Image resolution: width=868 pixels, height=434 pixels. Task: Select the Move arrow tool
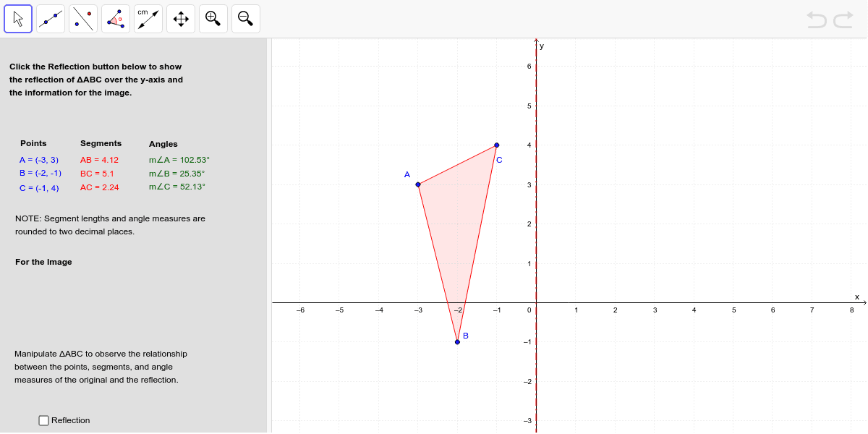[x=18, y=19]
